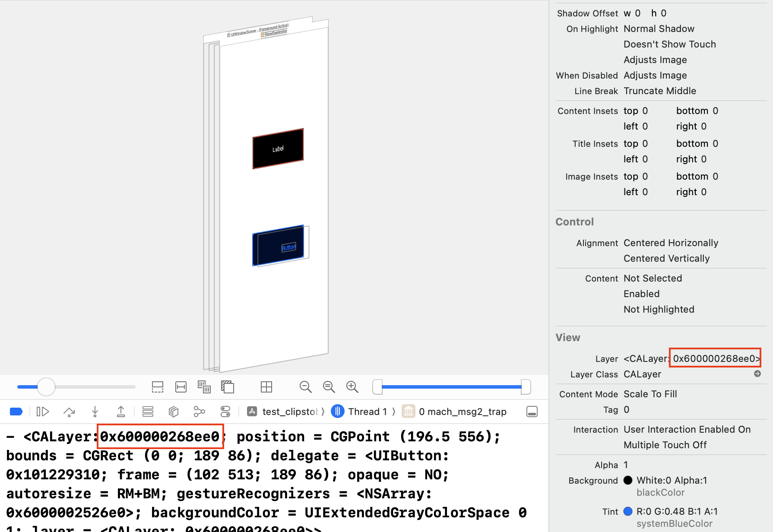
Task: Click the systemBlueColor tint name
Action: 675,523
